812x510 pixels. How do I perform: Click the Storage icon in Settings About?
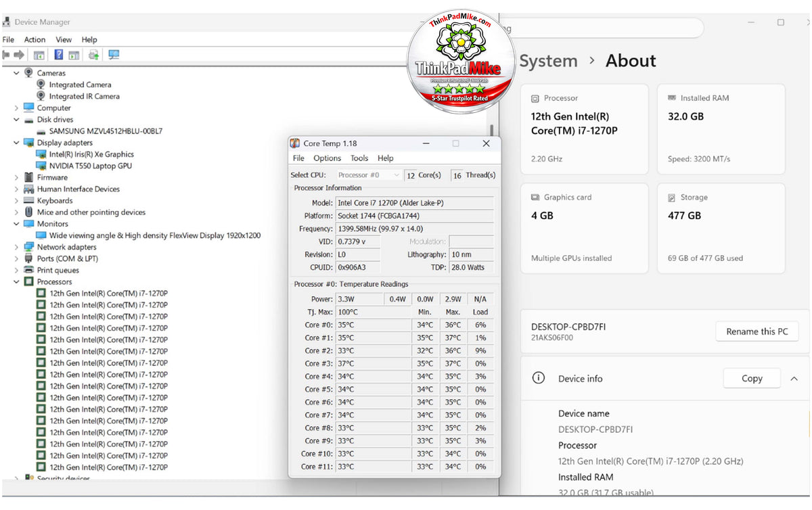[x=672, y=198]
